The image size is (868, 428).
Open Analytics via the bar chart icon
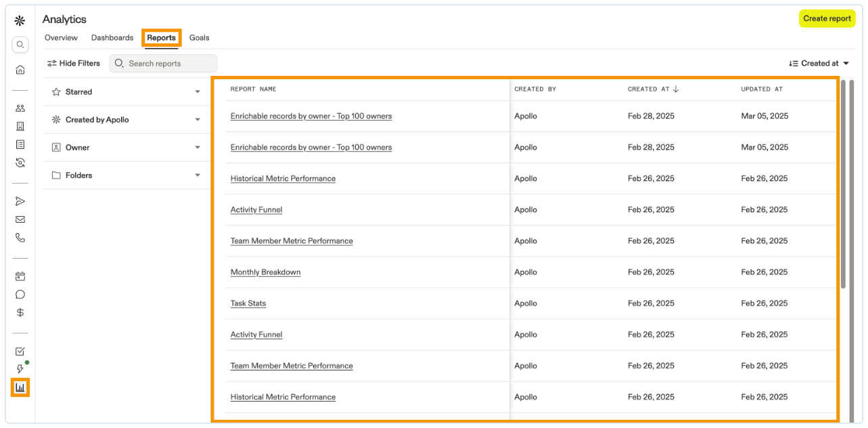(x=20, y=387)
